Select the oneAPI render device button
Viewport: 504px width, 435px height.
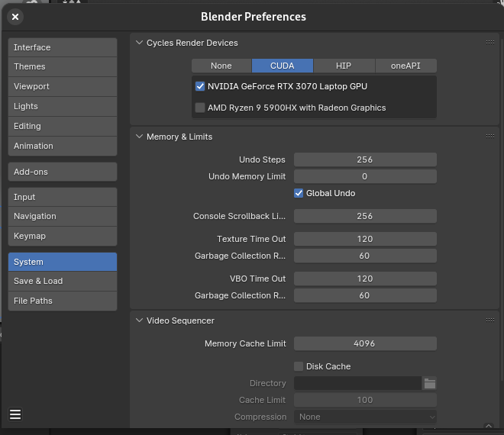pos(405,66)
